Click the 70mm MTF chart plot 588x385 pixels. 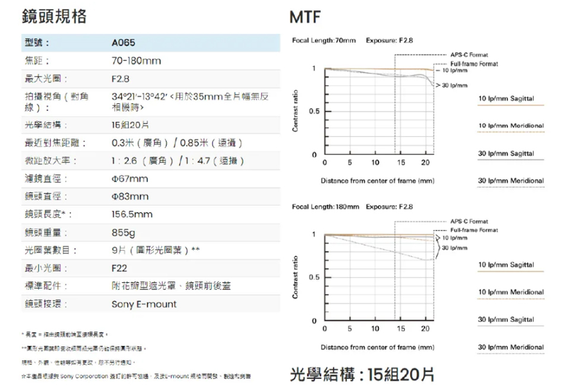click(379, 111)
